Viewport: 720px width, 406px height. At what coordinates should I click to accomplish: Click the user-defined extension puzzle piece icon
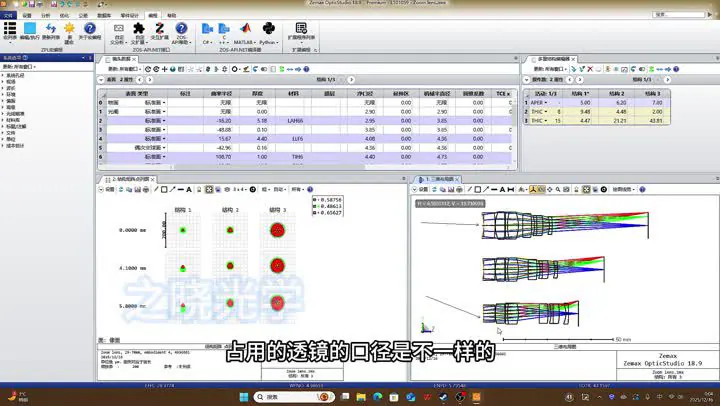(139, 28)
